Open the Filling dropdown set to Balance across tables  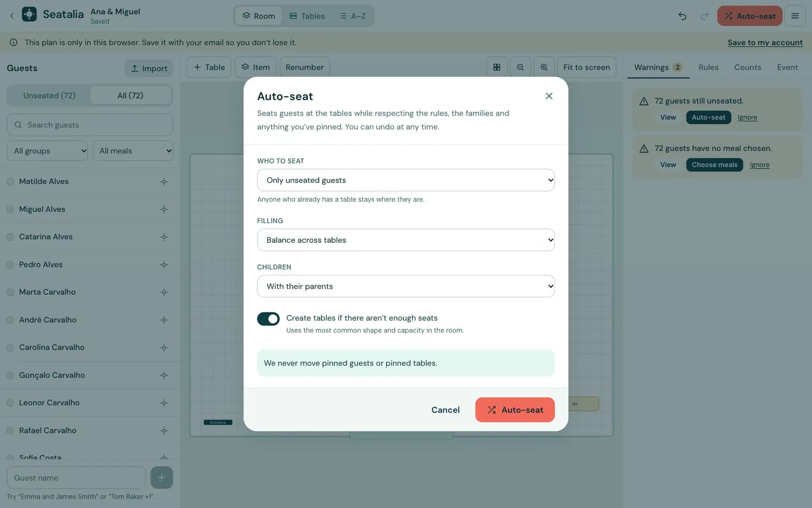click(x=405, y=240)
